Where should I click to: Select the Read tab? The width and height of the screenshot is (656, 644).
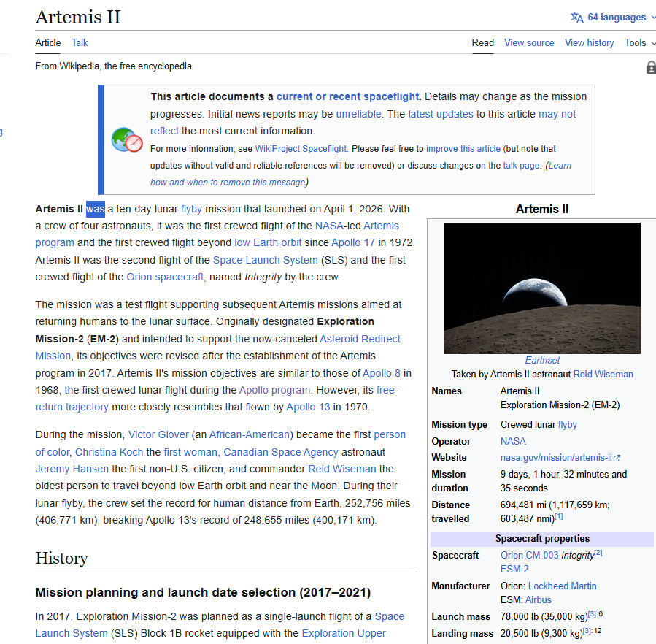coord(482,43)
